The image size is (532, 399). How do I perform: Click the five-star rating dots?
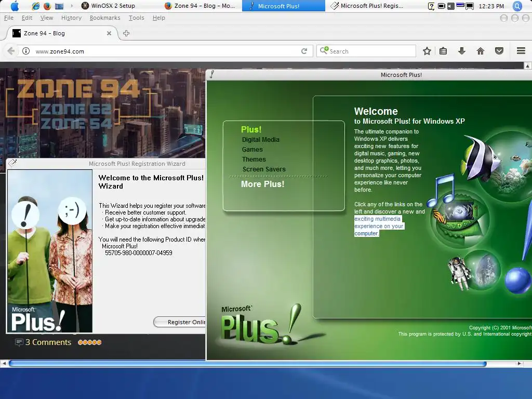click(89, 342)
